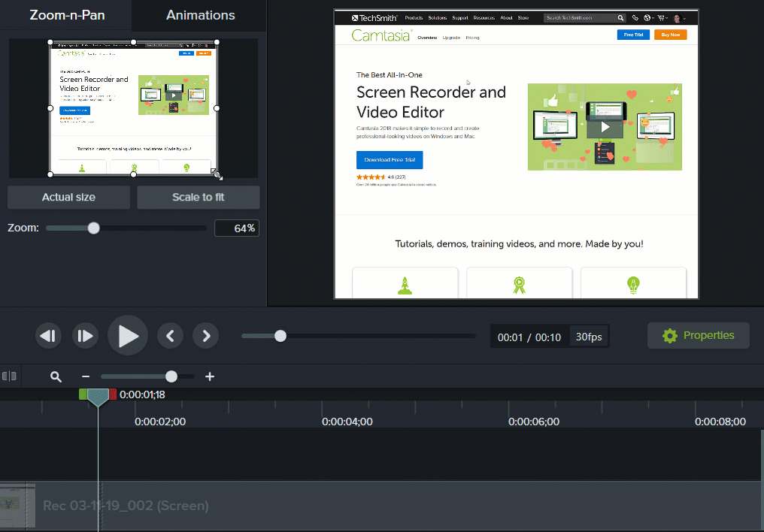
Task: Open the Products menu in the preview
Action: [414, 18]
